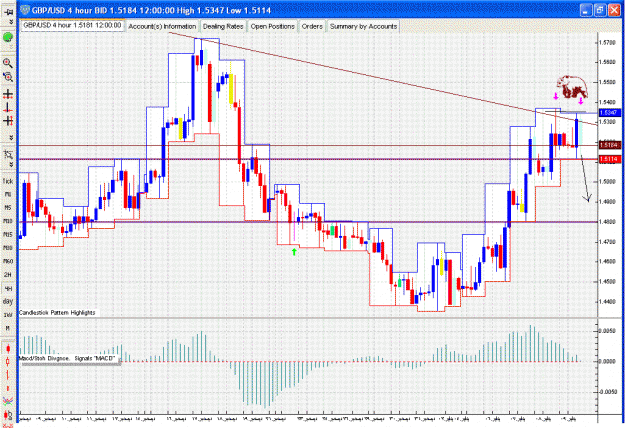
Task: Switch chart to M1 timeframe
Action: click(x=8, y=194)
